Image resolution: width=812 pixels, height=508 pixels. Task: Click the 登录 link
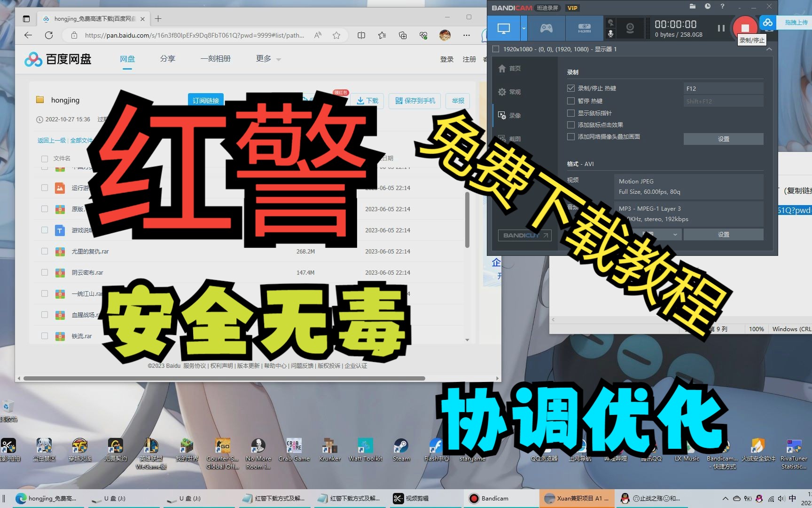point(447,59)
